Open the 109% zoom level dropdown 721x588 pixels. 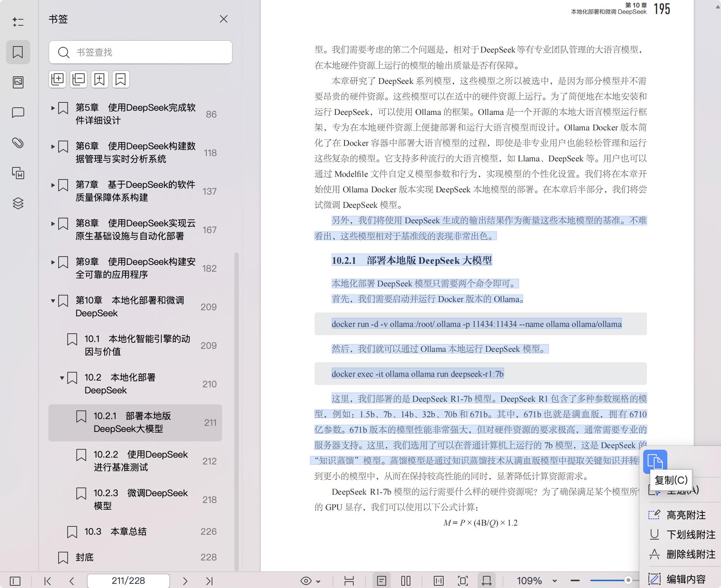point(554,581)
